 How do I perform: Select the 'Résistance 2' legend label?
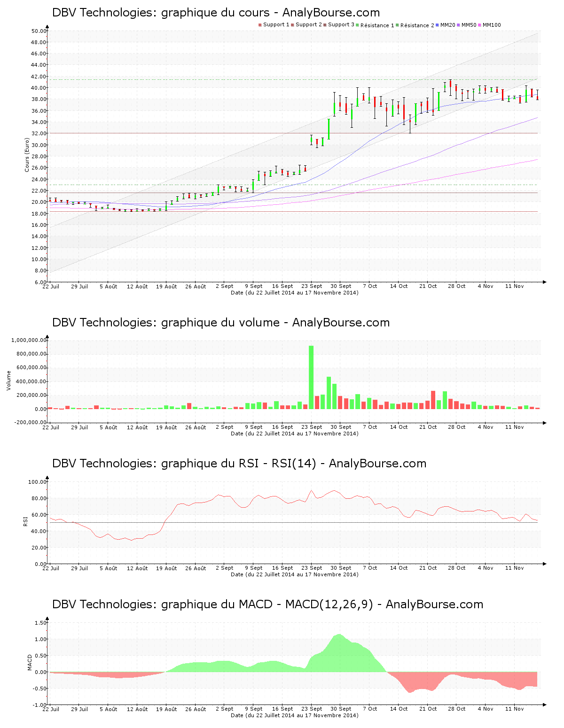coord(417,25)
